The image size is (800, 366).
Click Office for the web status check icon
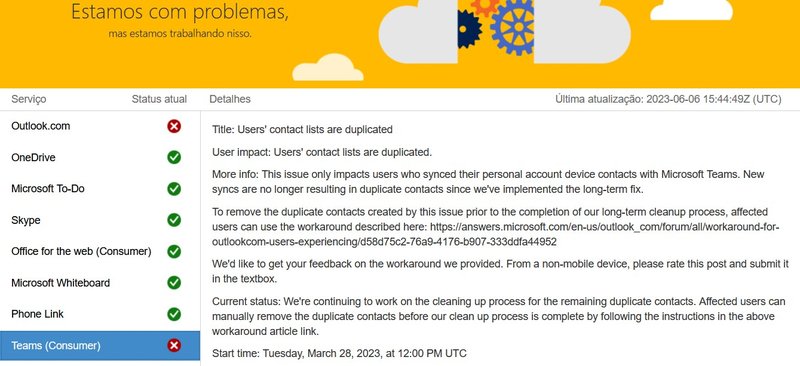tap(174, 251)
